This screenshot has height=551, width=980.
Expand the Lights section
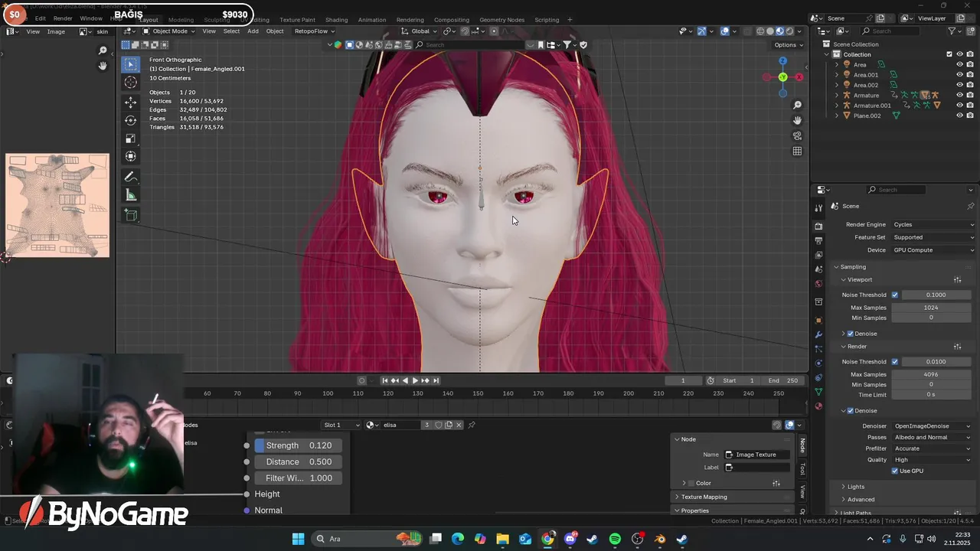[x=855, y=487]
